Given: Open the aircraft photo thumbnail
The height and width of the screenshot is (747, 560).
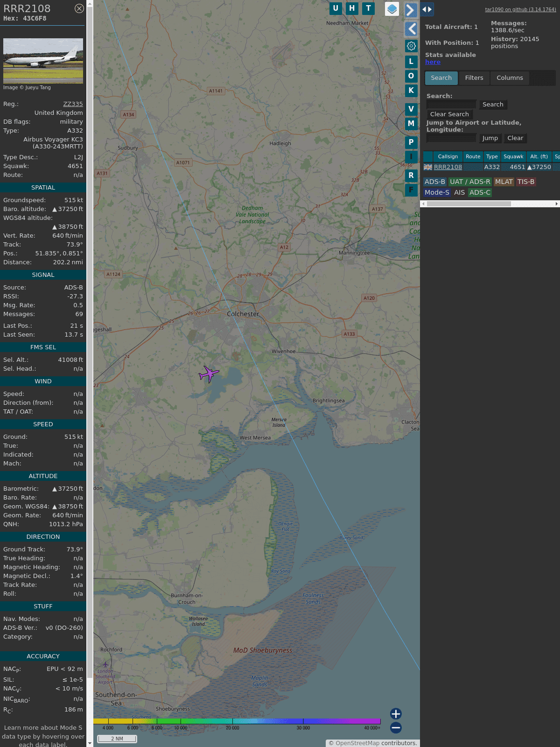Looking at the screenshot, I should point(43,61).
